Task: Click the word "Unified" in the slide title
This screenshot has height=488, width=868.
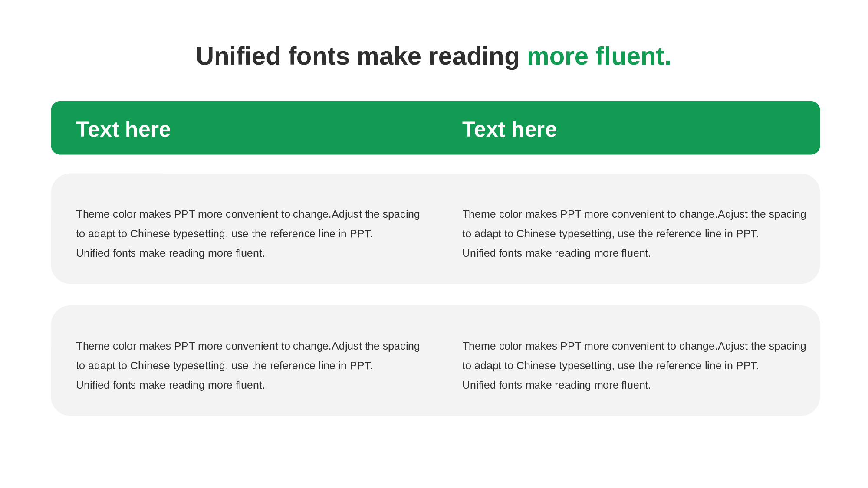Action: pos(238,56)
